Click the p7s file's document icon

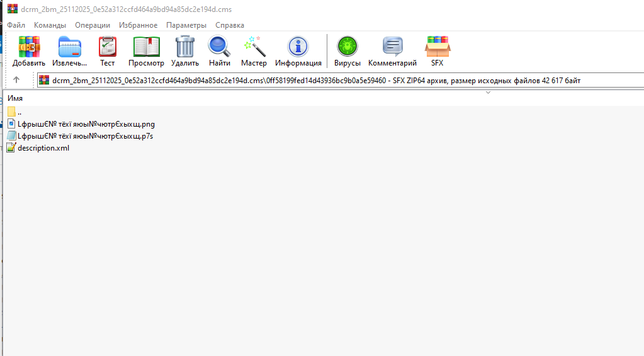coord(11,135)
